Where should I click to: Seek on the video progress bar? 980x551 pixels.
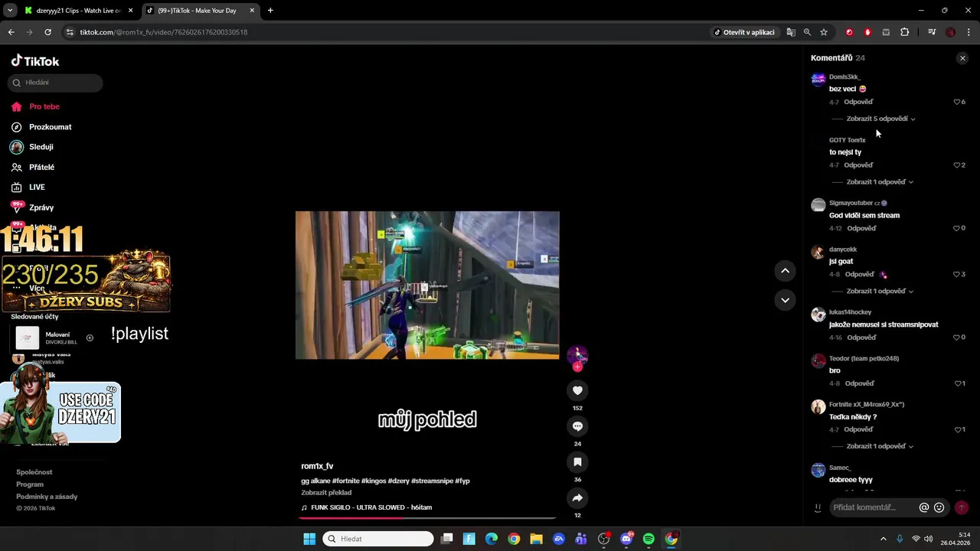427,518
